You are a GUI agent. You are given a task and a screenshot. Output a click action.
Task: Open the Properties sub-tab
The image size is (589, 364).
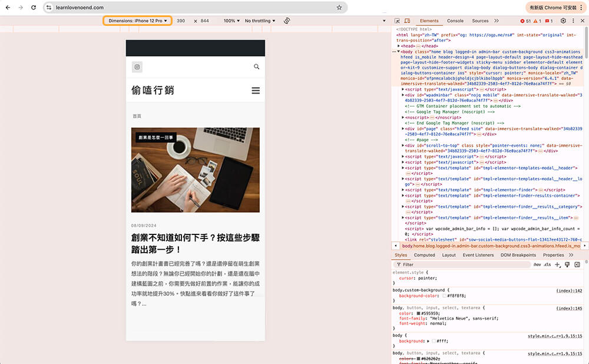coord(553,255)
